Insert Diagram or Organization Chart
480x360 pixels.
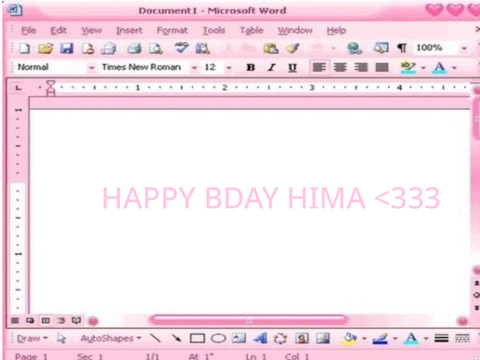[280, 339]
